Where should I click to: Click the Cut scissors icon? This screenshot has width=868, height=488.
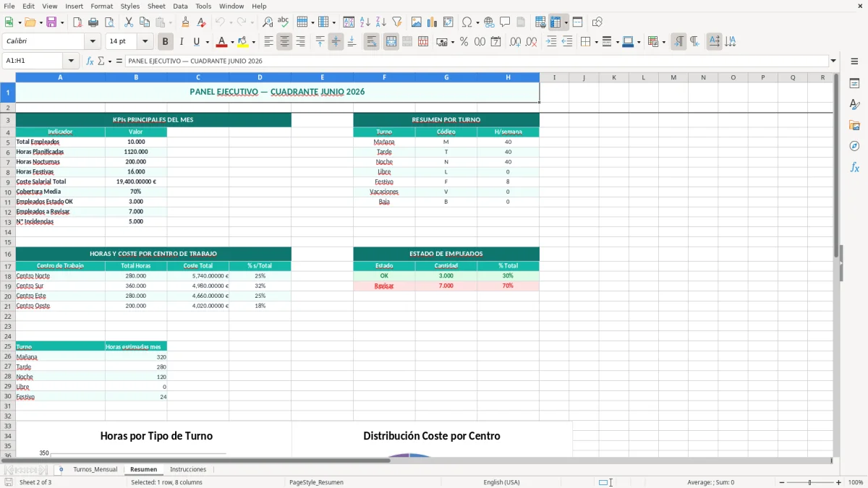(128, 22)
